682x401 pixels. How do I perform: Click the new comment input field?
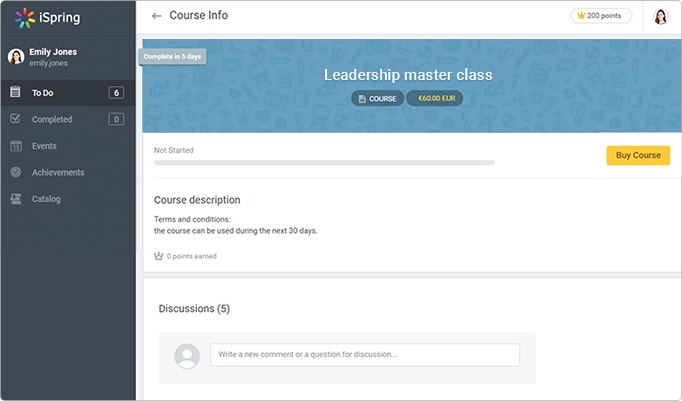(x=365, y=354)
